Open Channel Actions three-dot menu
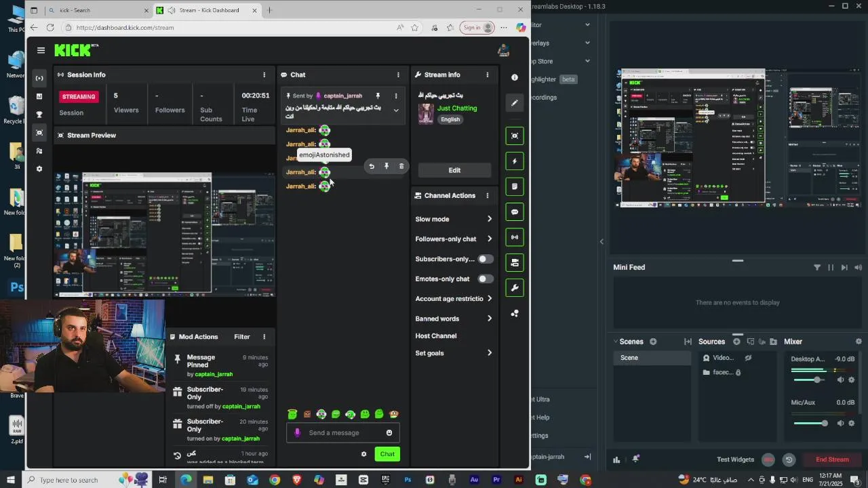The image size is (868, 488). click(487, 195)
